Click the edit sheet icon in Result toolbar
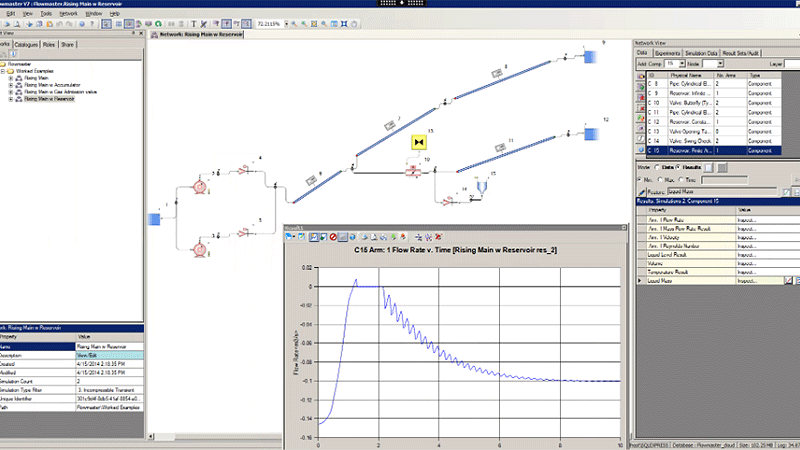This screenshot has height=450, width=800. [302, 237]
